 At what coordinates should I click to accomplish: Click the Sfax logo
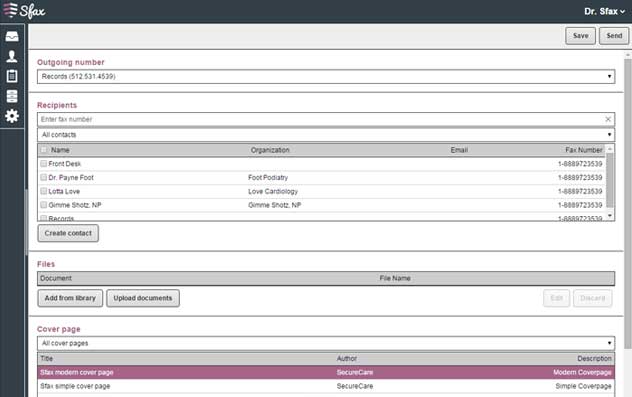(24, 10)
